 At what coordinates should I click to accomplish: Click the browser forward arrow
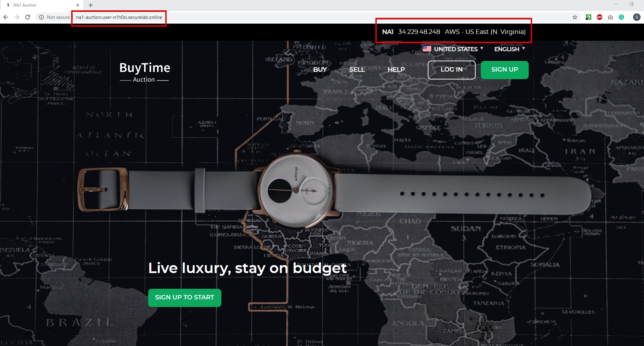pos(17,17)
